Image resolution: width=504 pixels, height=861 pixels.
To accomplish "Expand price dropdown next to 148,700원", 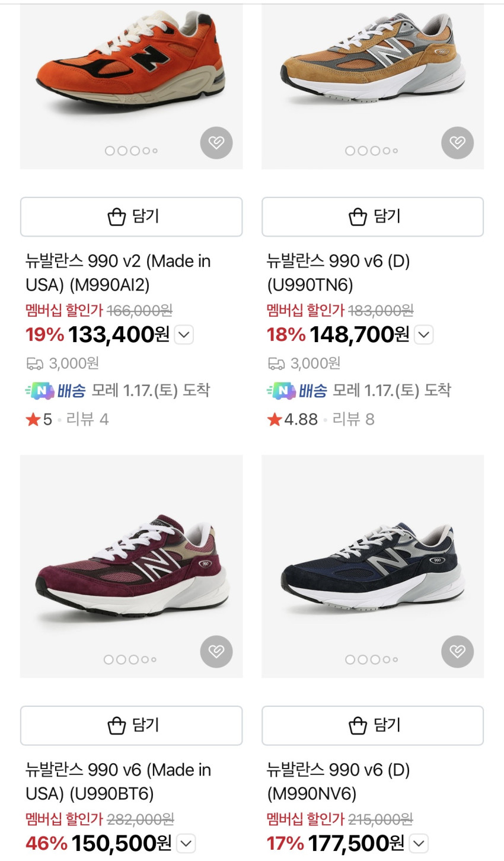I will click(x=423, y=335).
